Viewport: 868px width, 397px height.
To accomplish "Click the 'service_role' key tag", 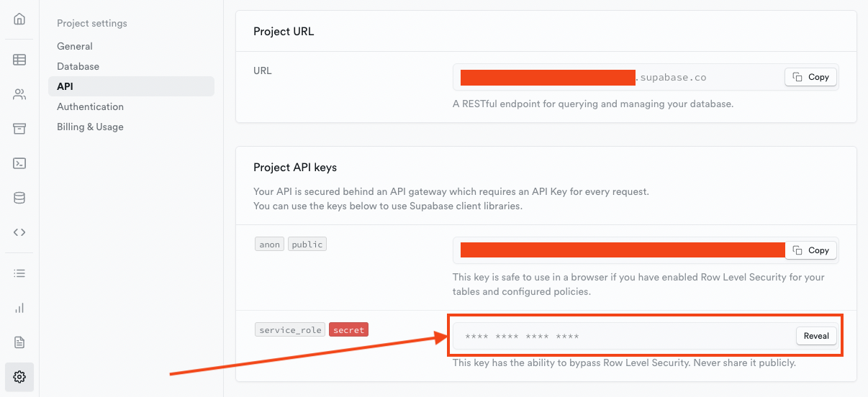I will click(290, 330).
